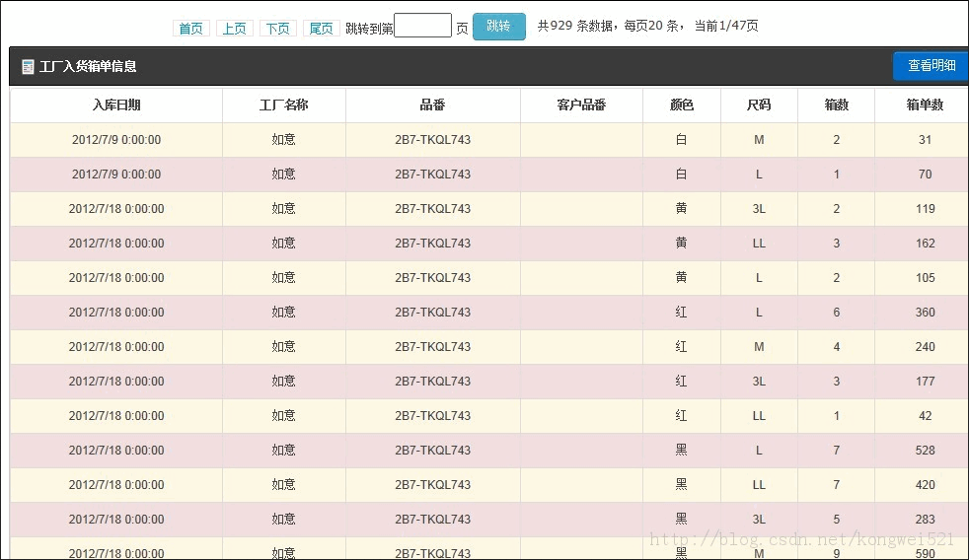Go to first page via 首页

click(190, 29)
